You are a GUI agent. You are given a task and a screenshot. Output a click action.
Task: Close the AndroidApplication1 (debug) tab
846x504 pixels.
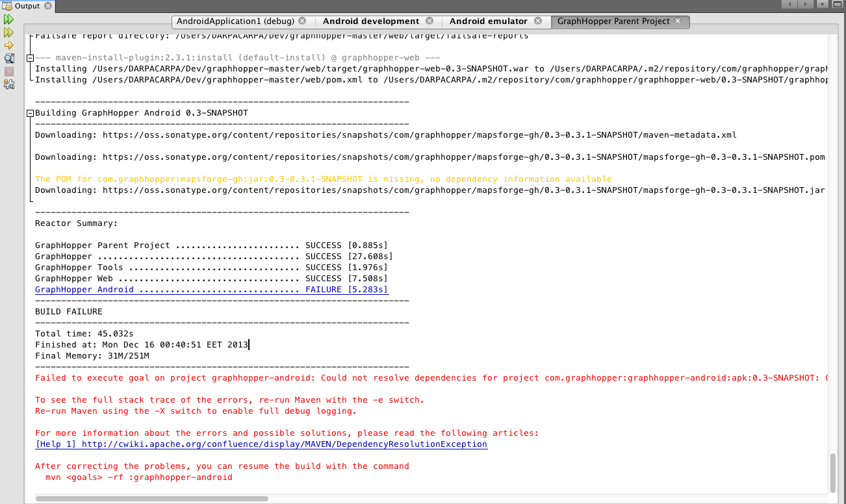[x=302, y=21]
